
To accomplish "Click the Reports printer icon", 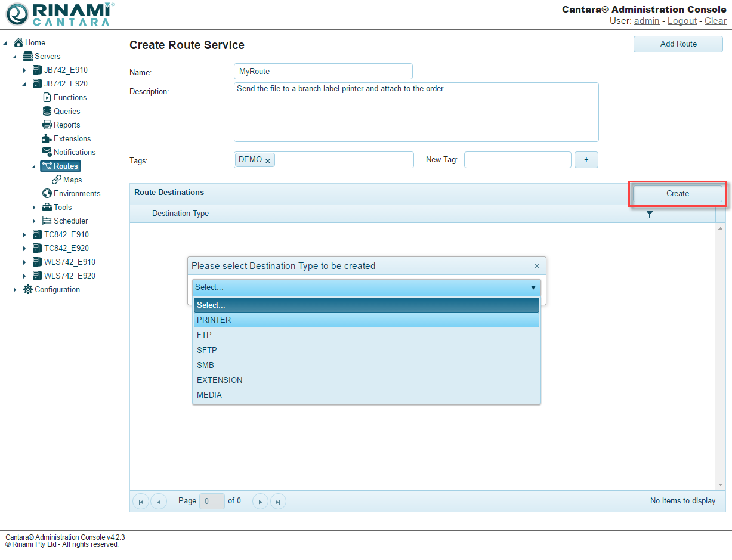I will [x=47, y=125].
